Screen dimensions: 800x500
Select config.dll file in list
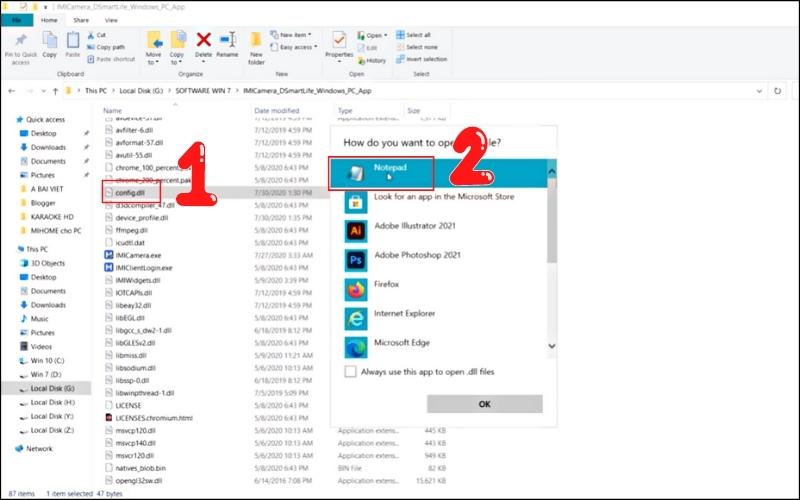[130, 193]
